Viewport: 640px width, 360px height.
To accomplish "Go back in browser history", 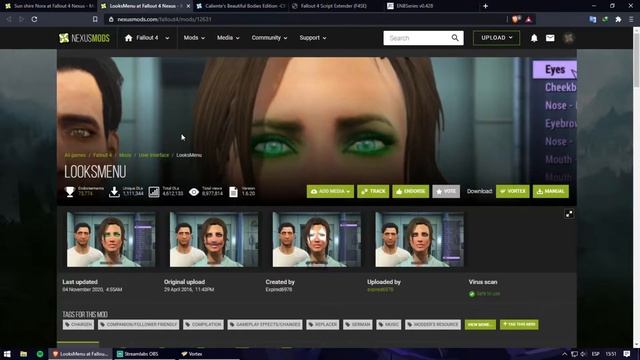I will (x=9, y=19).
